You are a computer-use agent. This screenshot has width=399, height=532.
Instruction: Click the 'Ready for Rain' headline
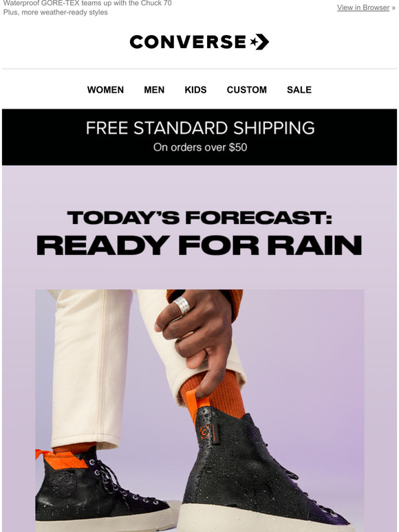199,245
